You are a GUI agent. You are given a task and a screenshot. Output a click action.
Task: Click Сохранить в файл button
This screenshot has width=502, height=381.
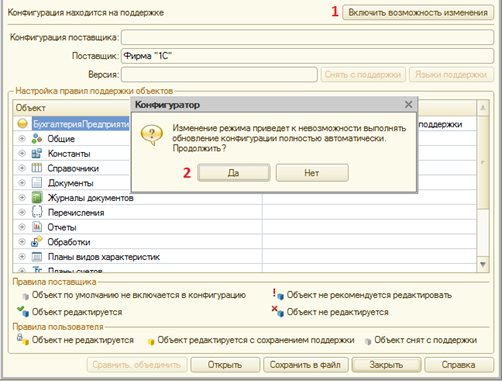coord(306,365)
